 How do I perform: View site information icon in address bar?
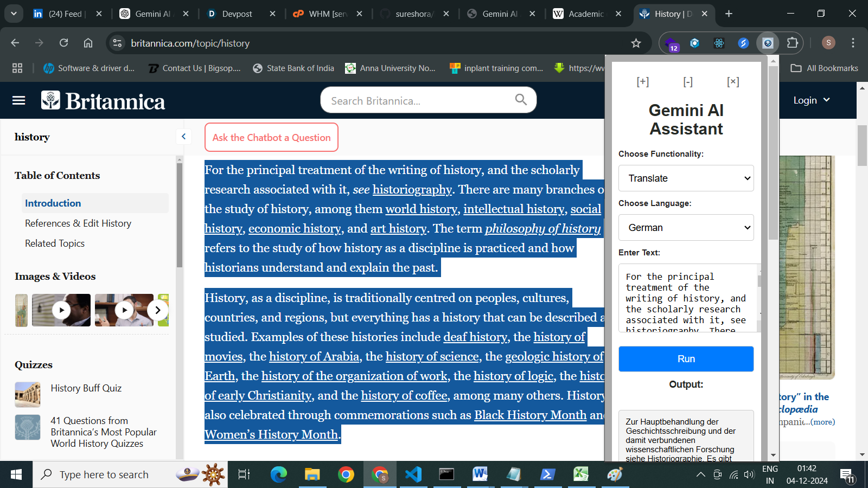click(117, 43)
